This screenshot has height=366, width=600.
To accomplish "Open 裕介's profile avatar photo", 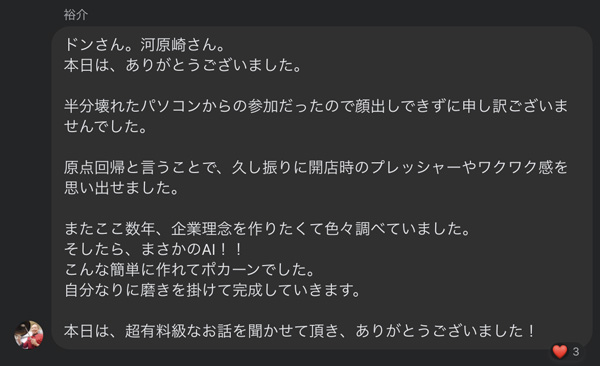I will coord(29,335).
